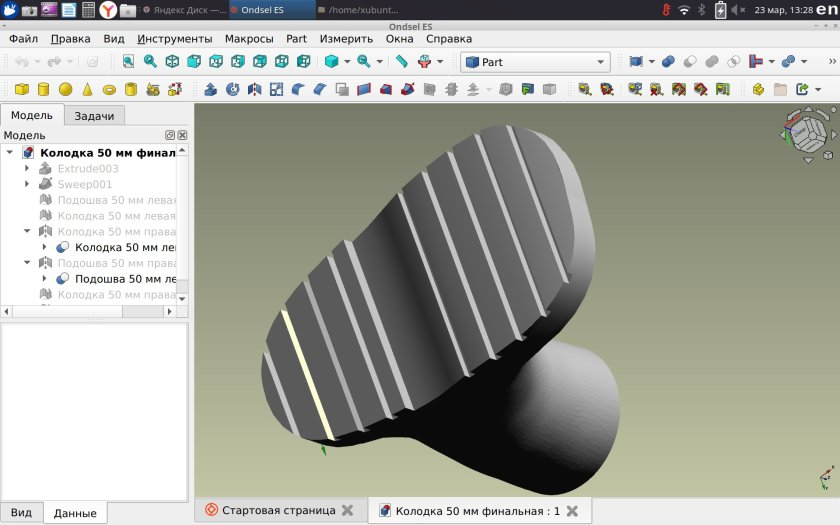
Task: Create a cylinder primitive
Action: 43,89
